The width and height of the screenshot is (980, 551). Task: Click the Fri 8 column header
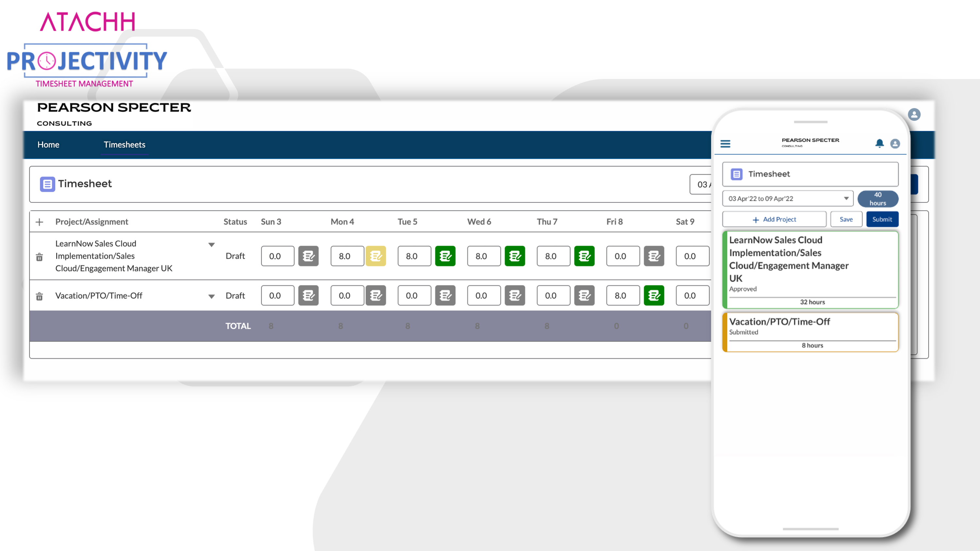(614, 222)
